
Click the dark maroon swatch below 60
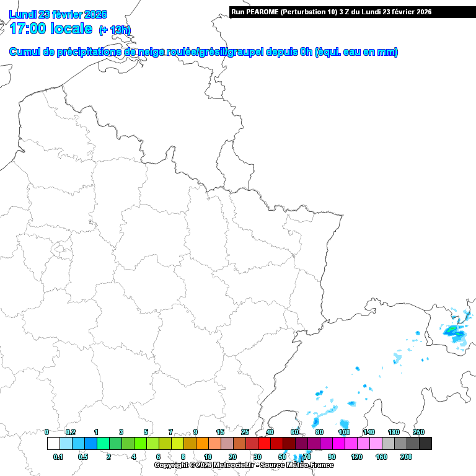pos(289,443)
